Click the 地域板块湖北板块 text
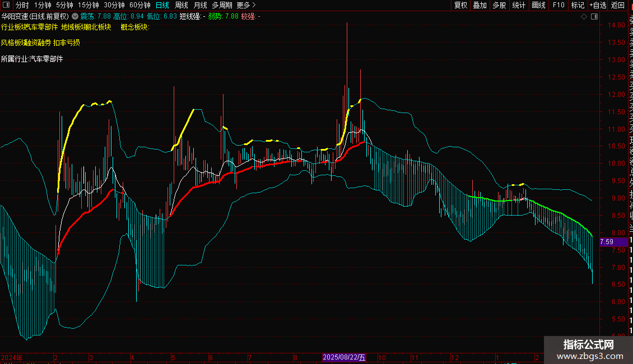 [x=86, y=27]
